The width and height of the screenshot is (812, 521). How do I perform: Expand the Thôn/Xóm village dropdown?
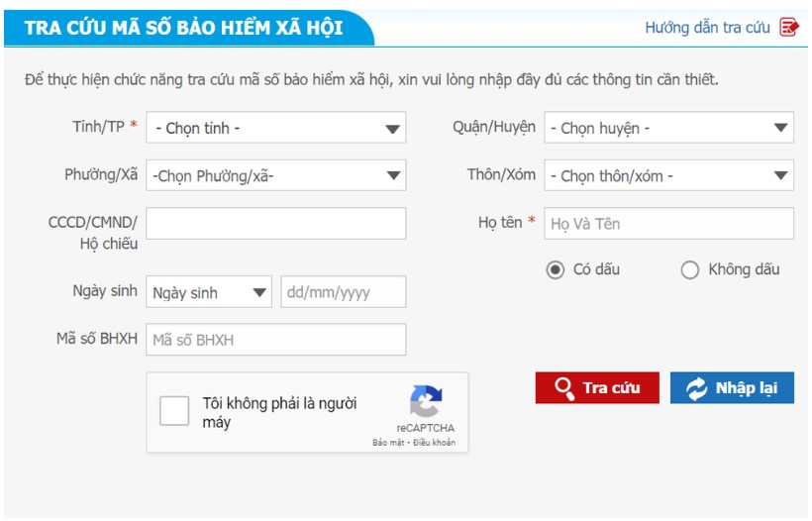668,176
